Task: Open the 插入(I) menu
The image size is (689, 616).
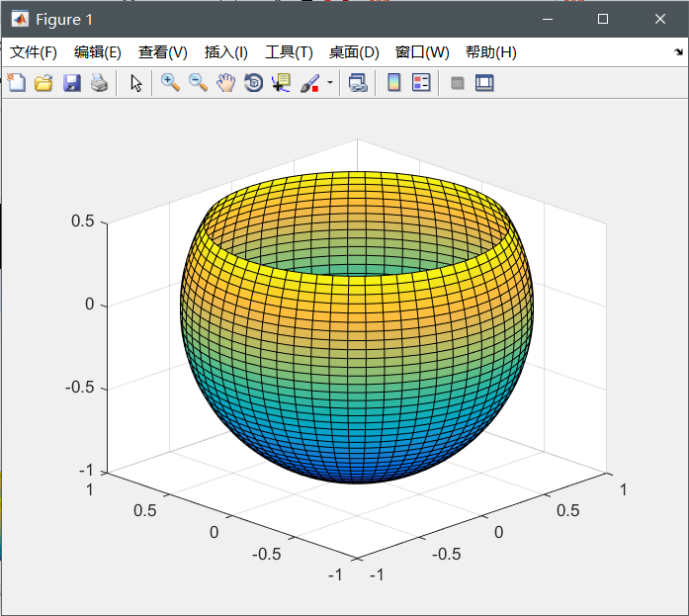Action: tap(225, 52)
